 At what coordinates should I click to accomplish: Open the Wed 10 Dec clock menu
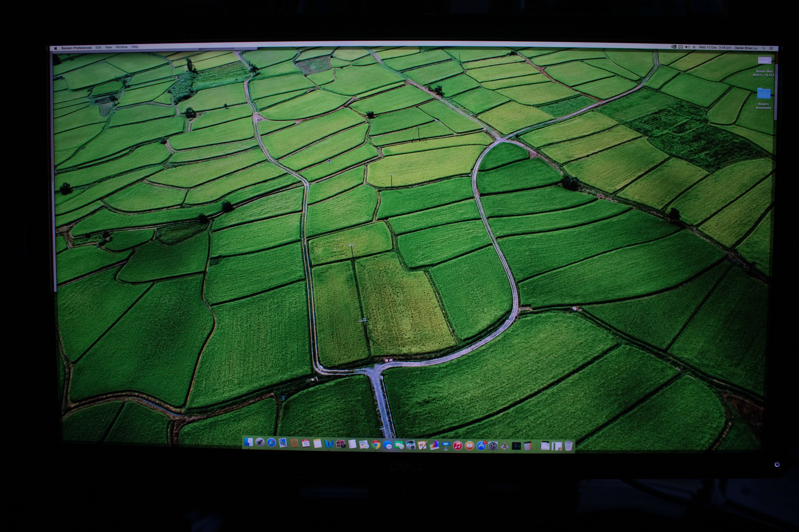715,48
